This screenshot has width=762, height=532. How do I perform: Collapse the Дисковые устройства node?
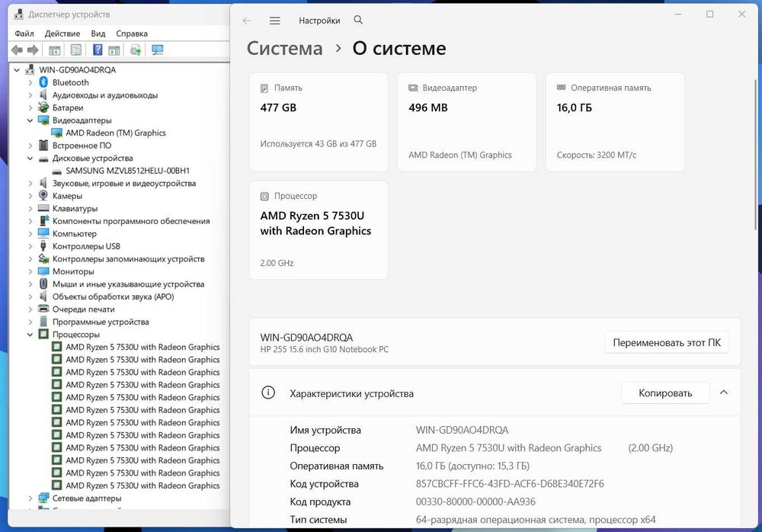(30, 158)
